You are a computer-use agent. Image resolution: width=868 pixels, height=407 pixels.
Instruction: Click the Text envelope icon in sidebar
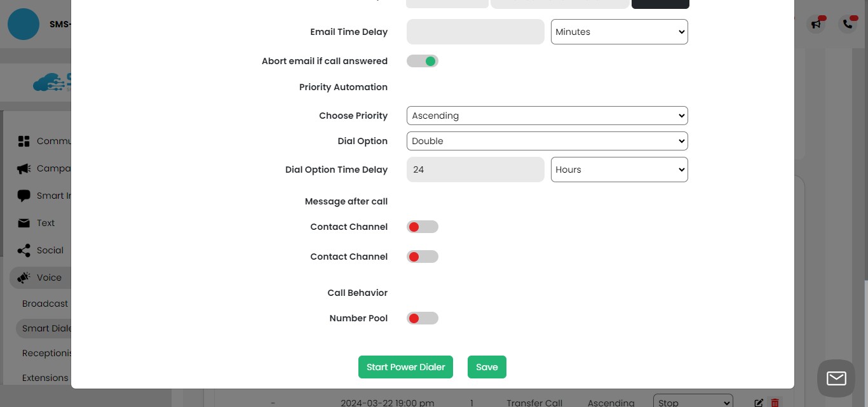coord(24,223)
